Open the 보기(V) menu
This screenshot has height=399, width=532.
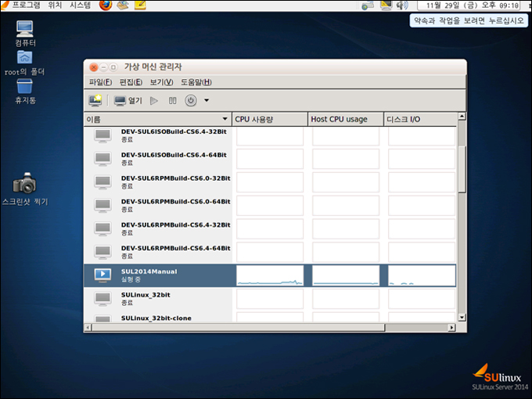(x=161, y=81)
